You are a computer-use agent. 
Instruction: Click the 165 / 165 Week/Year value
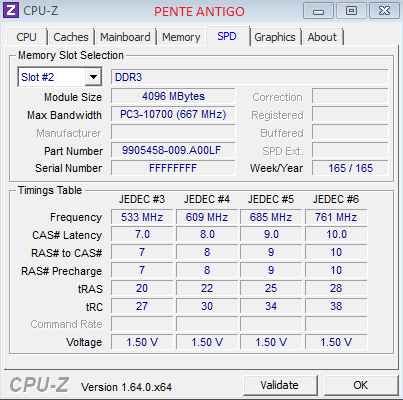pos(350,168)
